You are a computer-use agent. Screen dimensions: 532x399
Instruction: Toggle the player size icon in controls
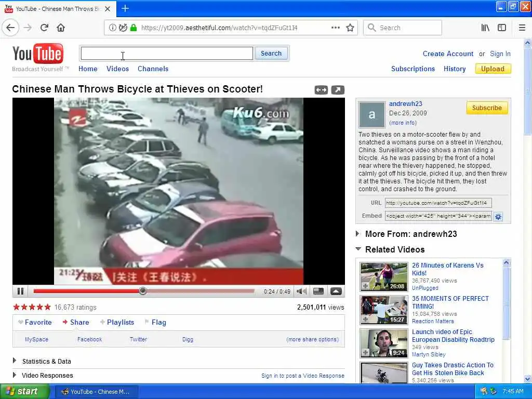click(318, 291)
